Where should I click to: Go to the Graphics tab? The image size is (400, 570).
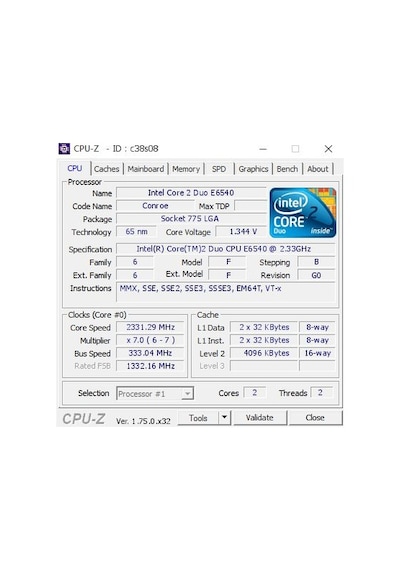tap(253, 169)
